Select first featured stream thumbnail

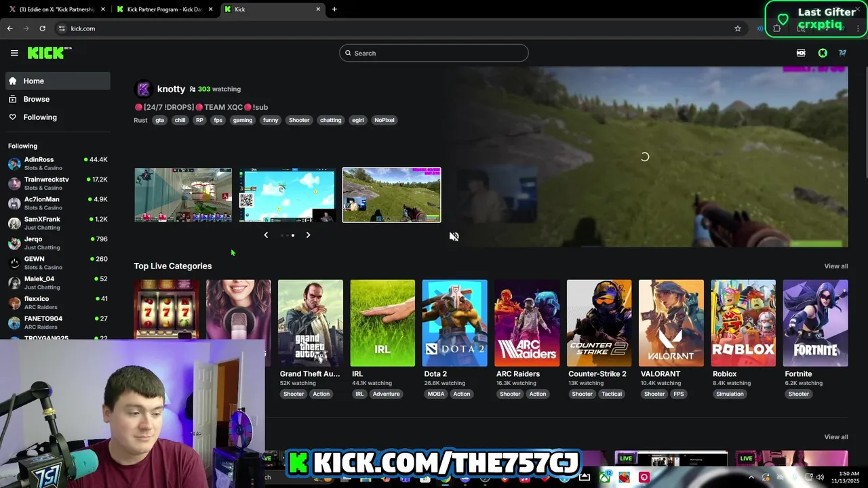tap(183, 195)
